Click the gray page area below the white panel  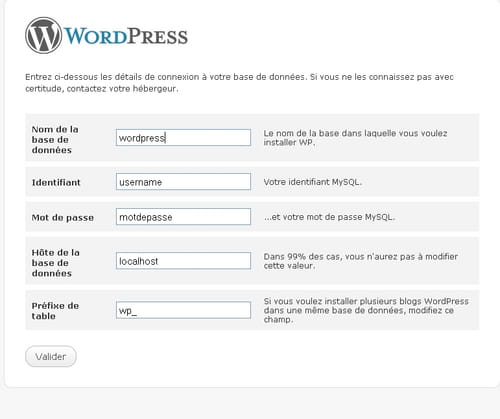[250, 404]
